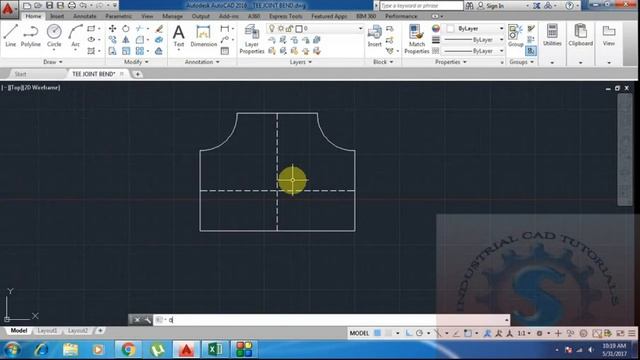The width and height of the screenshot is (640, 360).
Task: Open the Parametric ribbon tab
Action: tap(118, 16)
